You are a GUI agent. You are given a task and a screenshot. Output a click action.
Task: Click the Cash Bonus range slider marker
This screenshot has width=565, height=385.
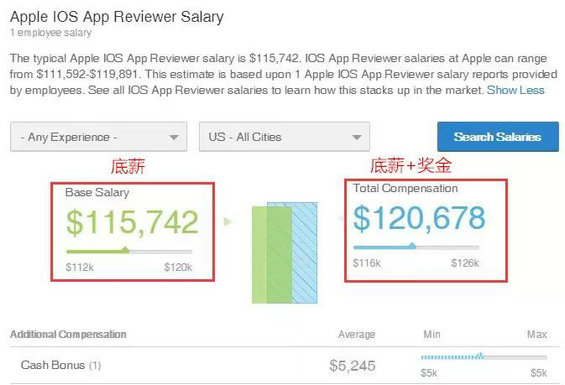(480, 356)
